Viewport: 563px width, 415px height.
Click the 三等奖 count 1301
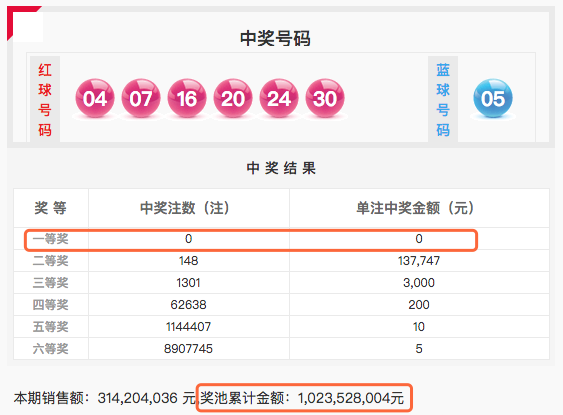pos(189,283)
